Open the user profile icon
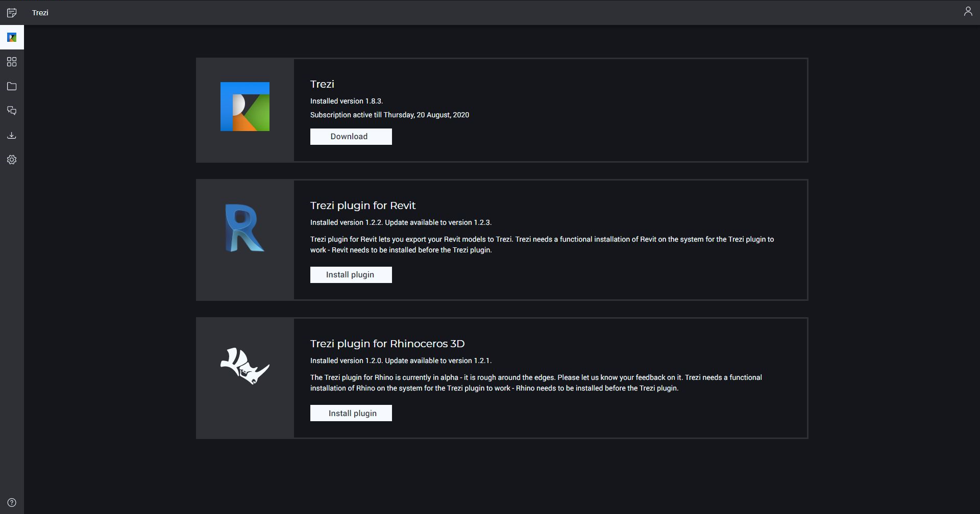This screenshot has height=514, width=980. [968, 11]
